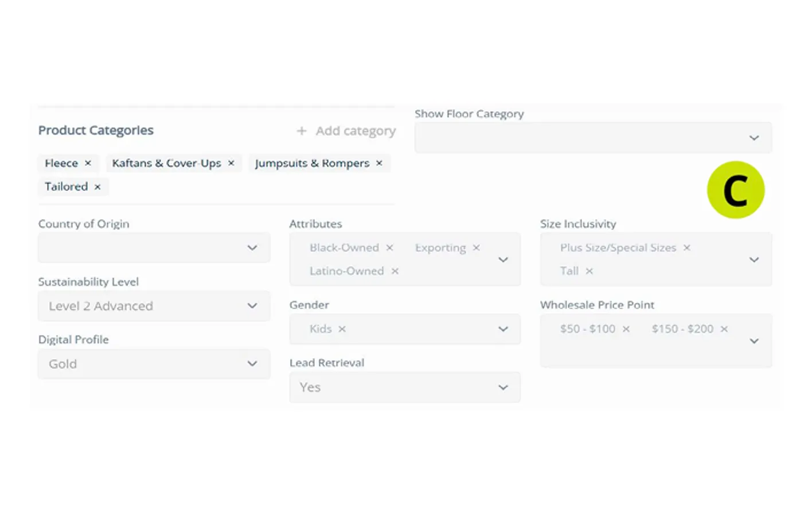
Task: Remove Latino-Owned attribute tag
Action: [395, 271]
